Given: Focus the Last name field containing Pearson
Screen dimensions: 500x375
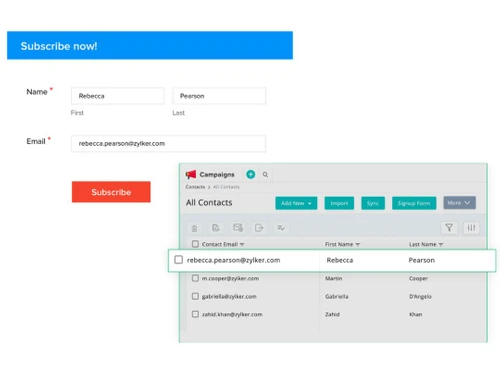Looking at the screenshot, I should 219,96.
